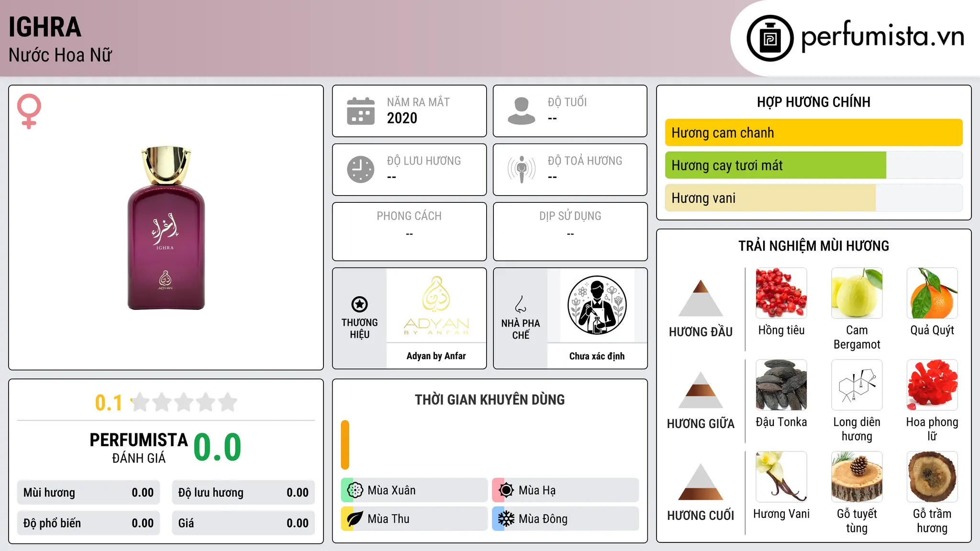Click the release year 2020
Image resolution: width=980 pixels, height=551 pixels.
tap(402, 118)
